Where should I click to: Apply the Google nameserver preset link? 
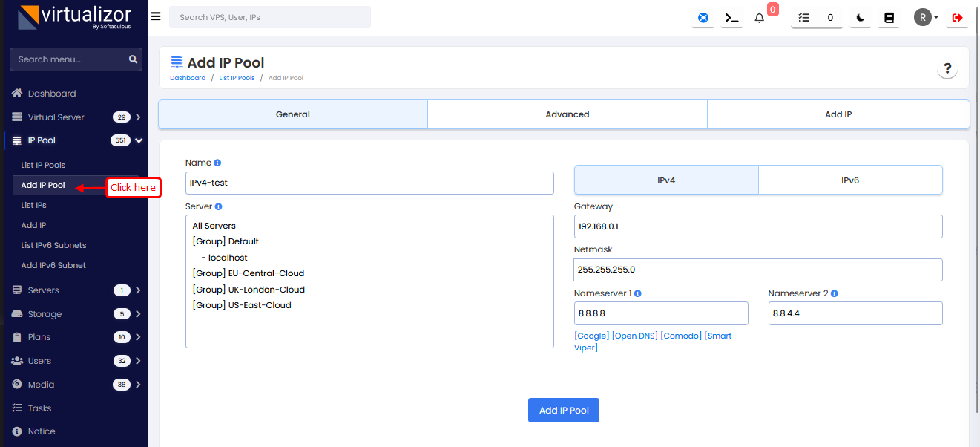(x=591, y=336)
